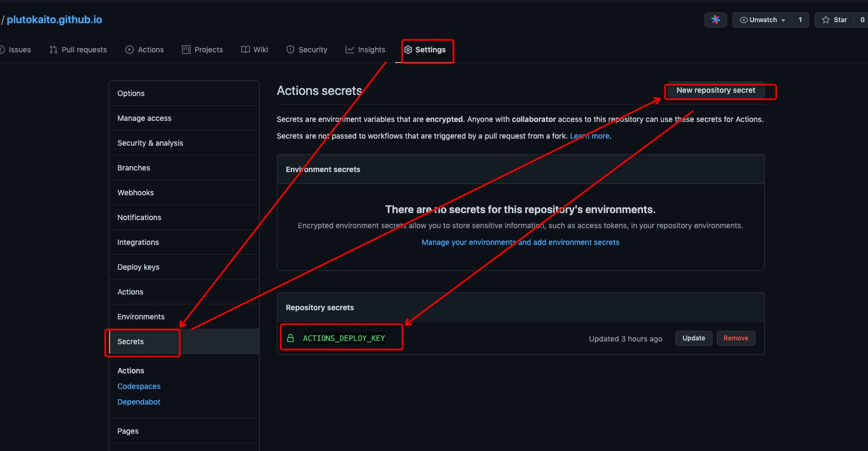Open the Settings tab
The image size is (868, 451).
(425, 50)
